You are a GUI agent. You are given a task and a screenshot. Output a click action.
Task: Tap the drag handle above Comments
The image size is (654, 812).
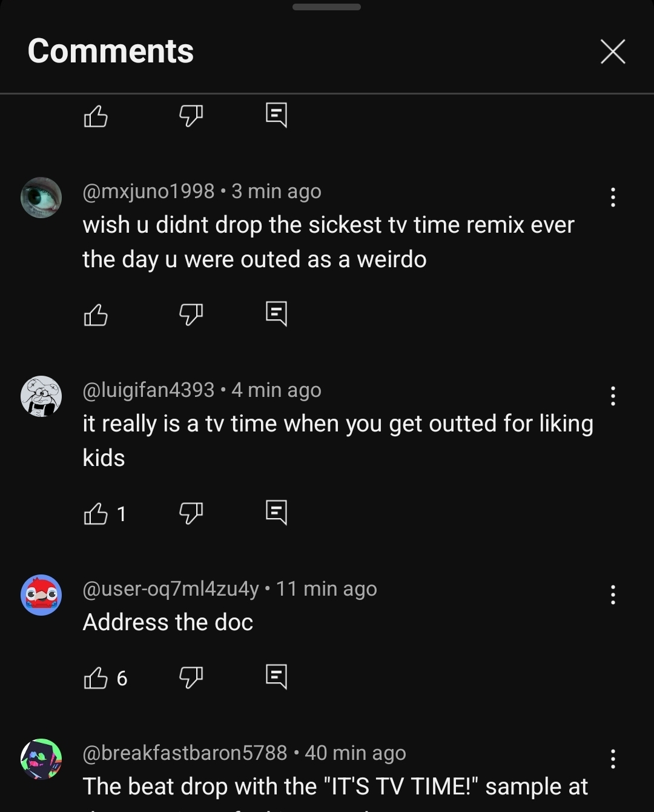click(x=326, y=7)
